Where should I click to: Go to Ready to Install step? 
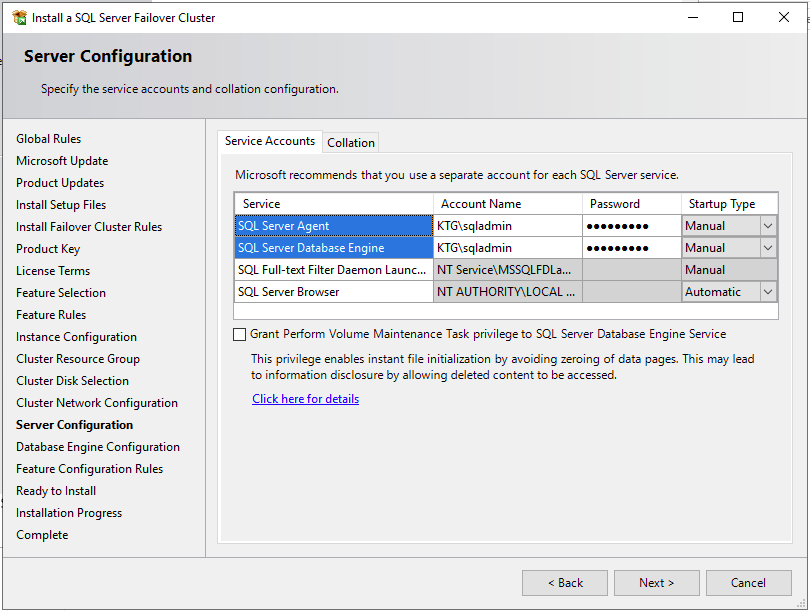pyautogui.click(x=56, y=491)
